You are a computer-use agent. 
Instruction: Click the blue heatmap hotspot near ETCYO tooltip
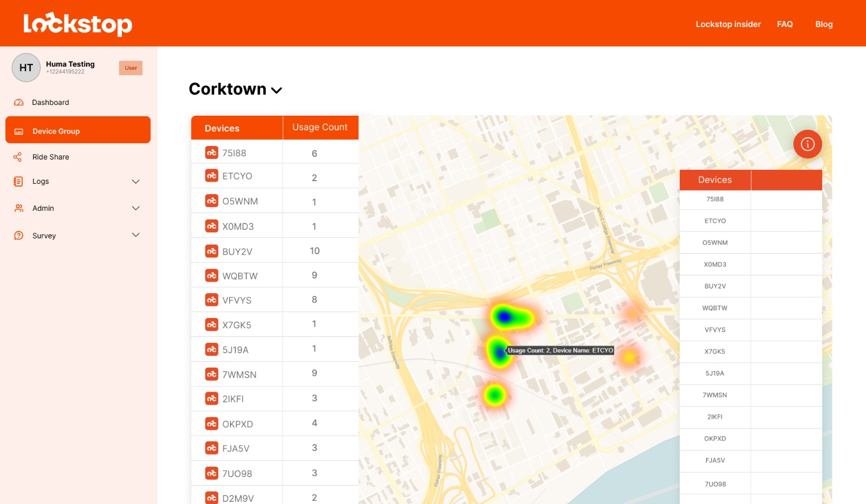tap(498, 352)
